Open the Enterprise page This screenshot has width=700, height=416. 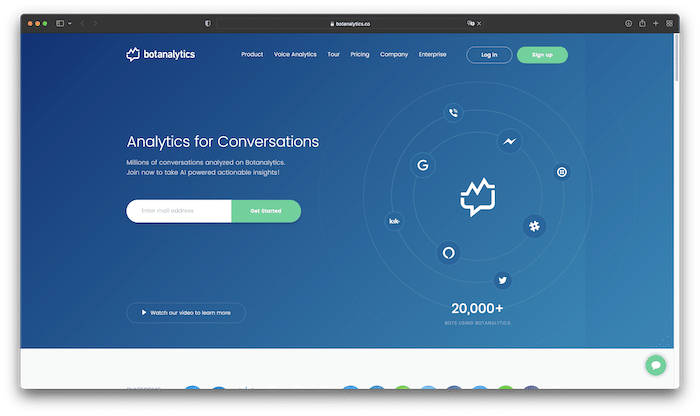point(433,54)
